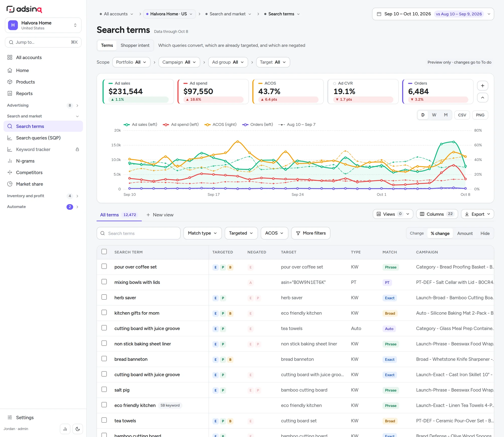Focus the Search terms input field

139,233
